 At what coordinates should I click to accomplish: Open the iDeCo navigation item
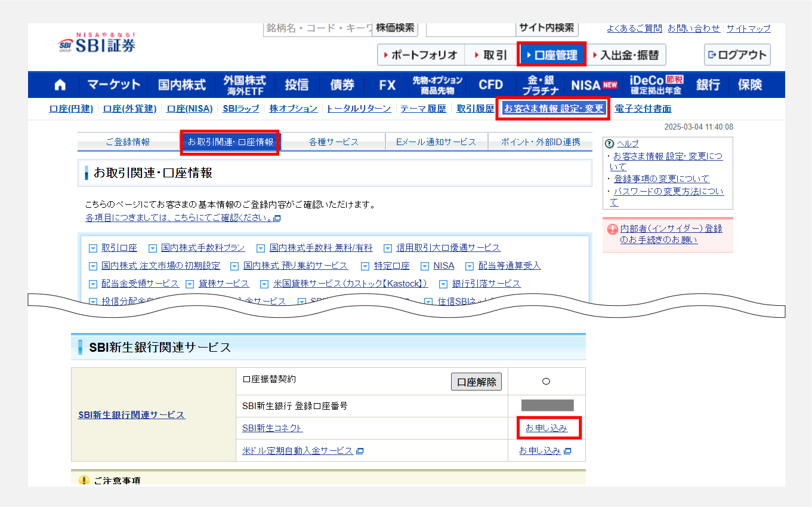(656, 85)
